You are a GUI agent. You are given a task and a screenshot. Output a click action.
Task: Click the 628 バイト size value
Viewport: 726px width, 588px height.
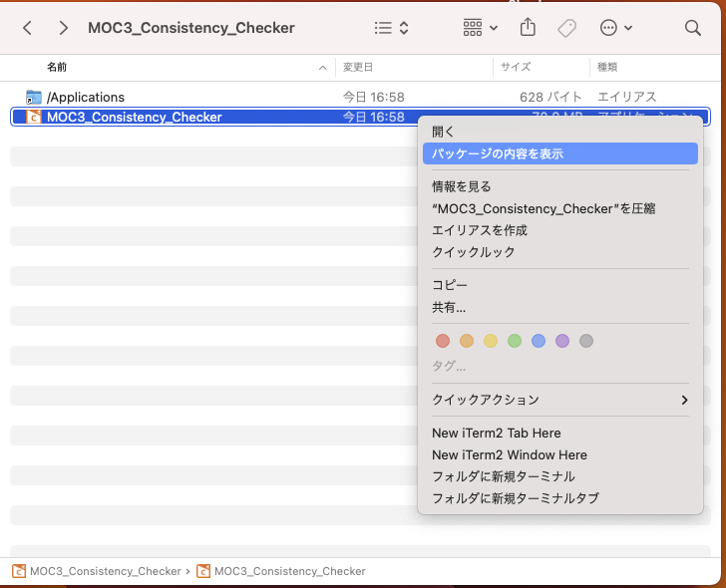pyautogui.click(x=550, y=97)
